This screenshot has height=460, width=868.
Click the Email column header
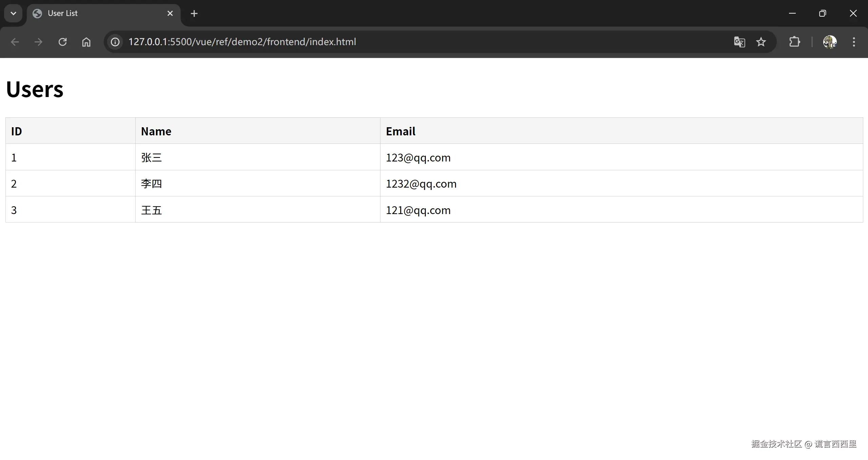400,131
